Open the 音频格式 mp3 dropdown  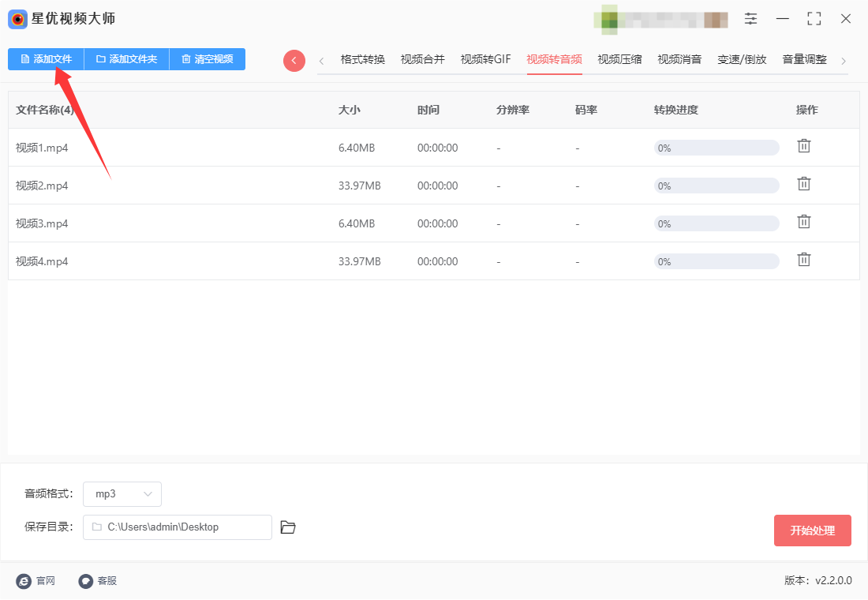click(x=122, y=494)
